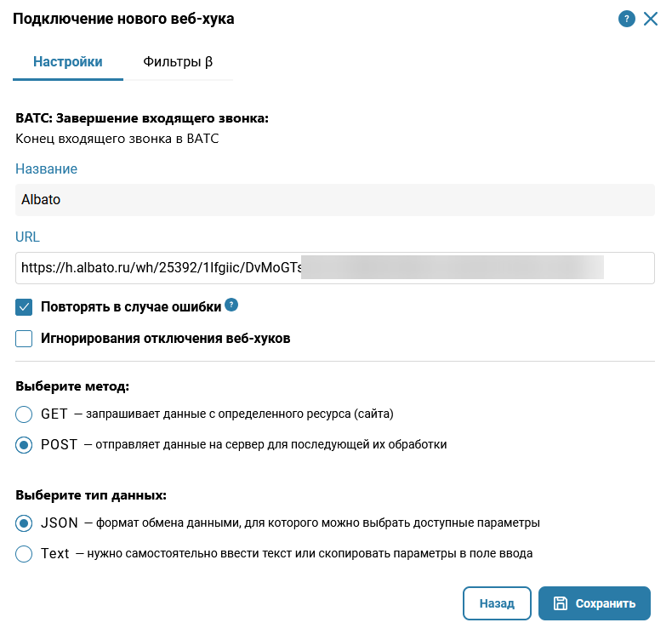This screenshot has width=672, height=634.
Task: Click the help question mark icon in header
Action: [x=627, y=19]
